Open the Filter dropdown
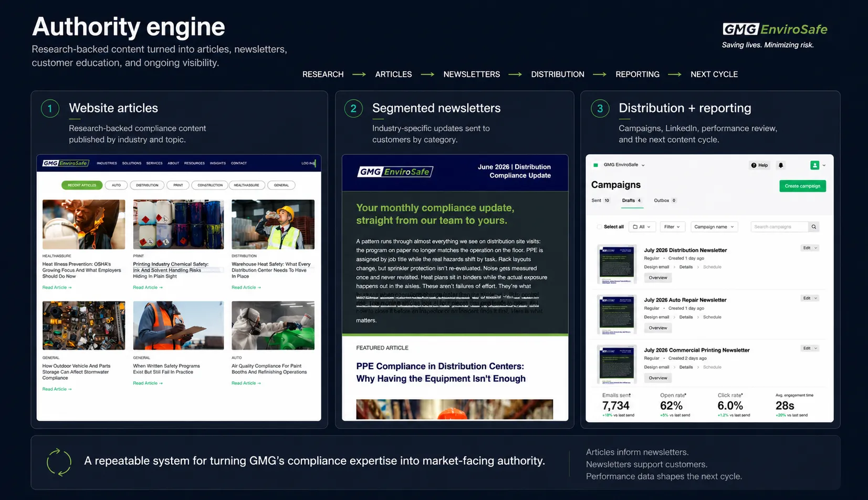The image size is (868, 500). point(672,227)
